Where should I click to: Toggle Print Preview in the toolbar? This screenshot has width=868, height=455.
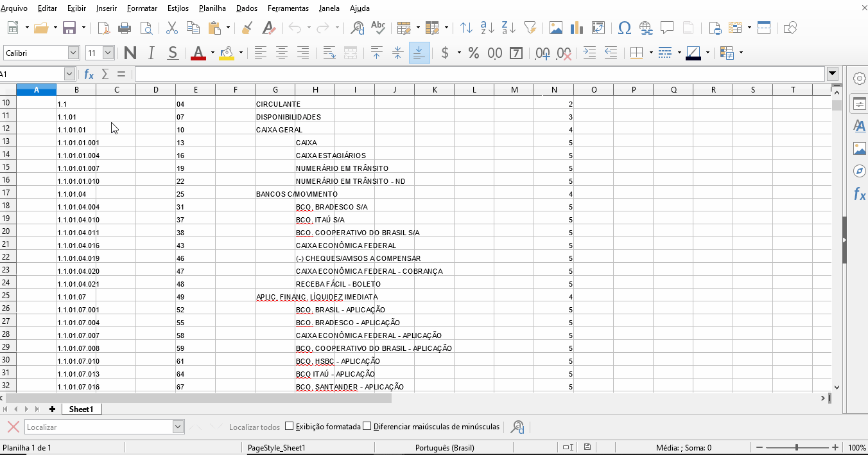coord(146,28)
